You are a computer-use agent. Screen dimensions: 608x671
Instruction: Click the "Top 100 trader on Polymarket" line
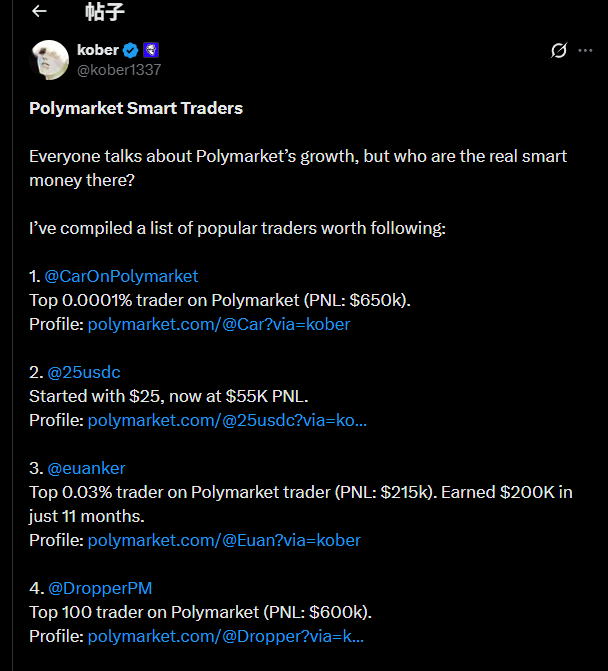pos(207,612)
